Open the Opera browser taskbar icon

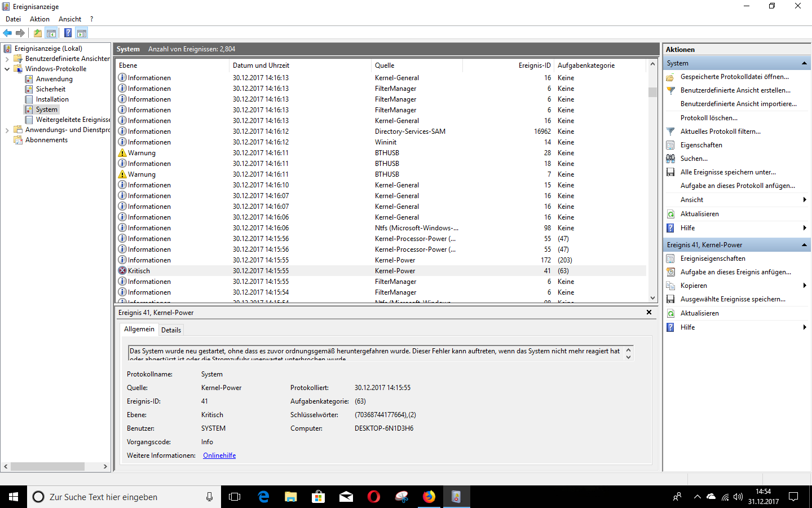tap(374, 497)
